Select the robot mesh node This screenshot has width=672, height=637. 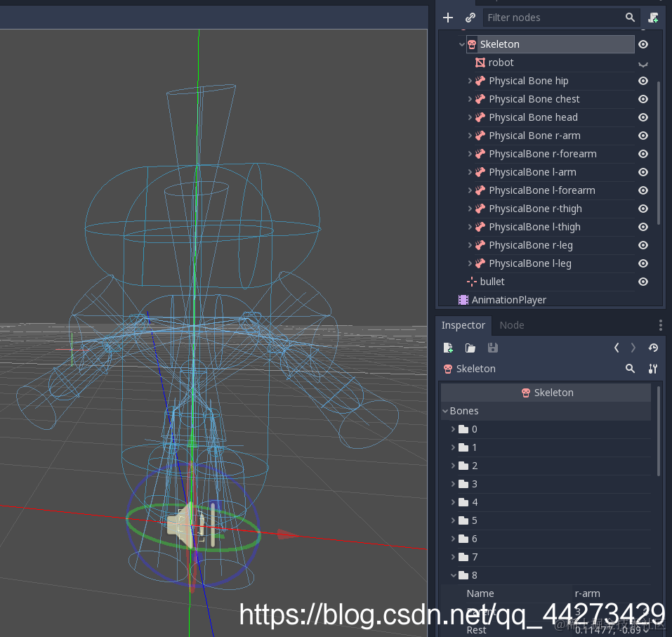coord(501,63)
